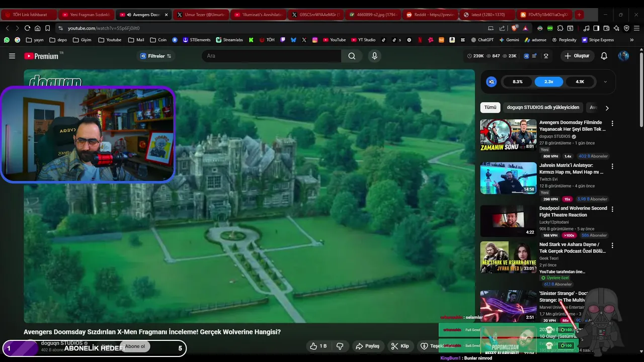
Task: Click the Klip clip button
Action: click(400, 346)
